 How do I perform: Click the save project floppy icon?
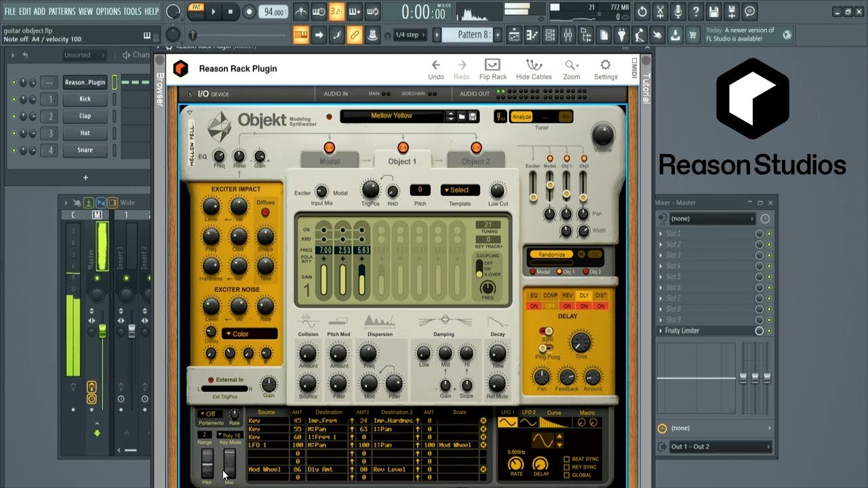714,12
